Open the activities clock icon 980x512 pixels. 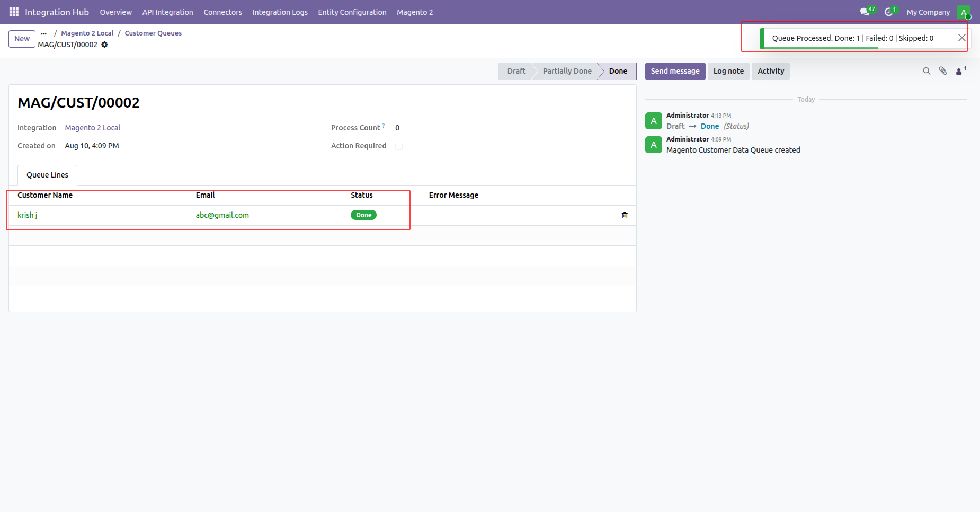890,12
